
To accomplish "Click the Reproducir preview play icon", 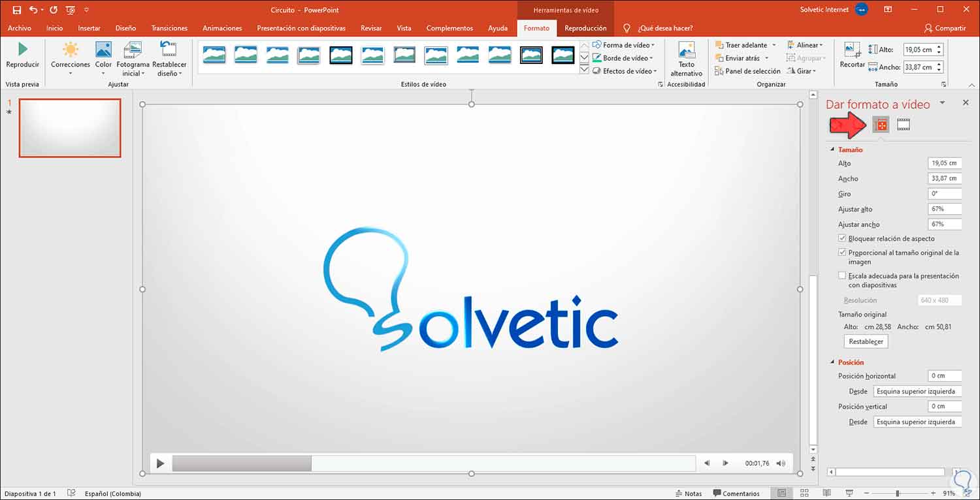I will pyautogui.click(x=23, y=49).
